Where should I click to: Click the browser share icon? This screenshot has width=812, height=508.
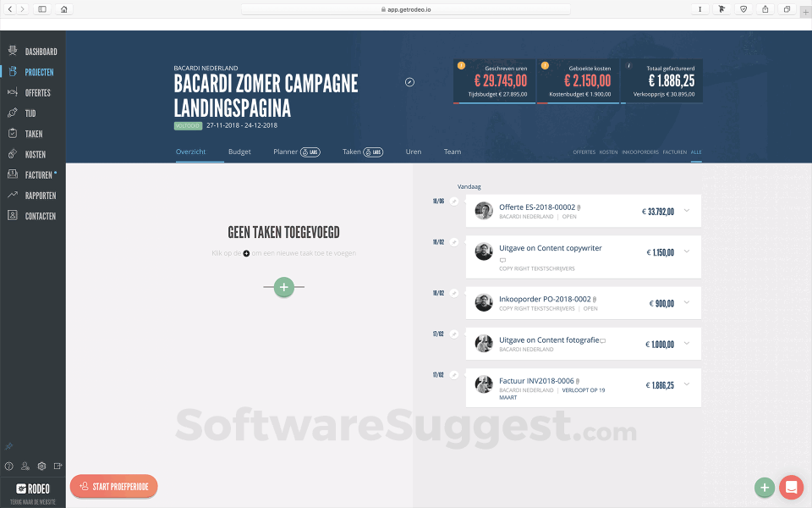coord(765,9)
